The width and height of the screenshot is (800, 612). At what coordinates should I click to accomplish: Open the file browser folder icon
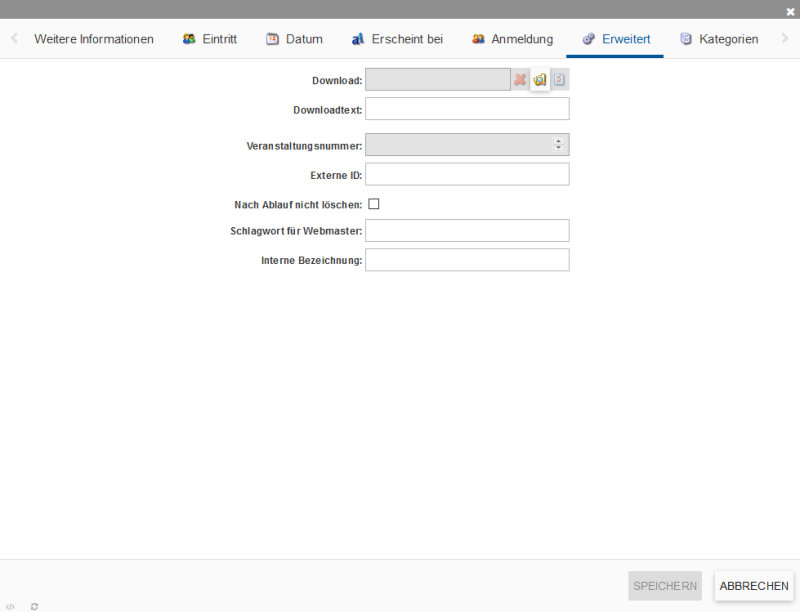tap(540, 80)
